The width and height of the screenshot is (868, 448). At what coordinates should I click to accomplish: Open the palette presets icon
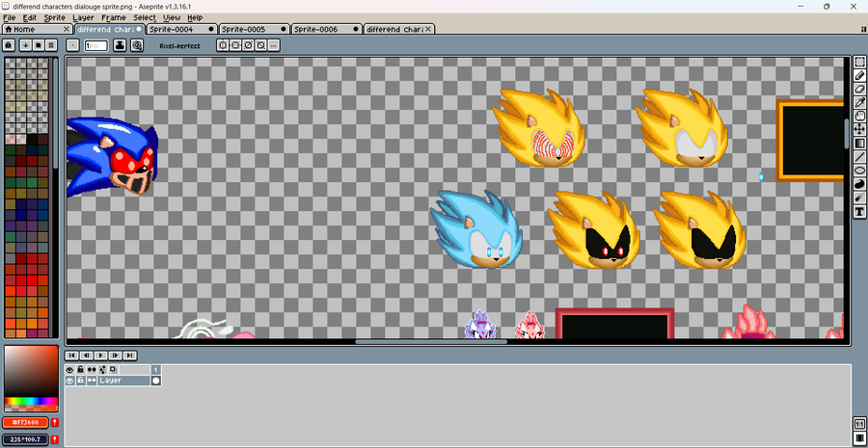pyautogui.click(x=39, y=45)
